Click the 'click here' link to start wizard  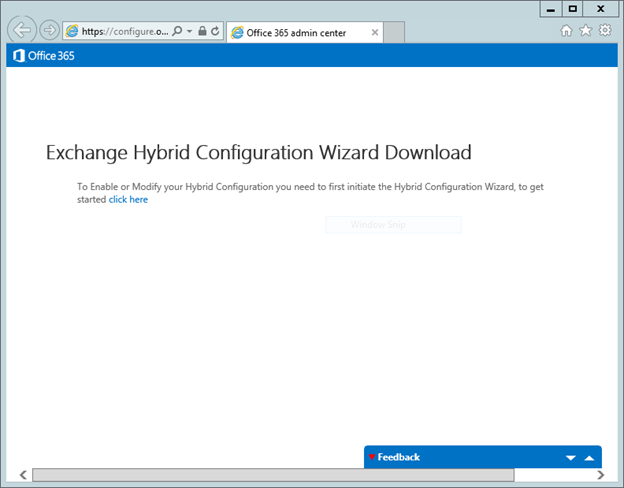point(128,199)
